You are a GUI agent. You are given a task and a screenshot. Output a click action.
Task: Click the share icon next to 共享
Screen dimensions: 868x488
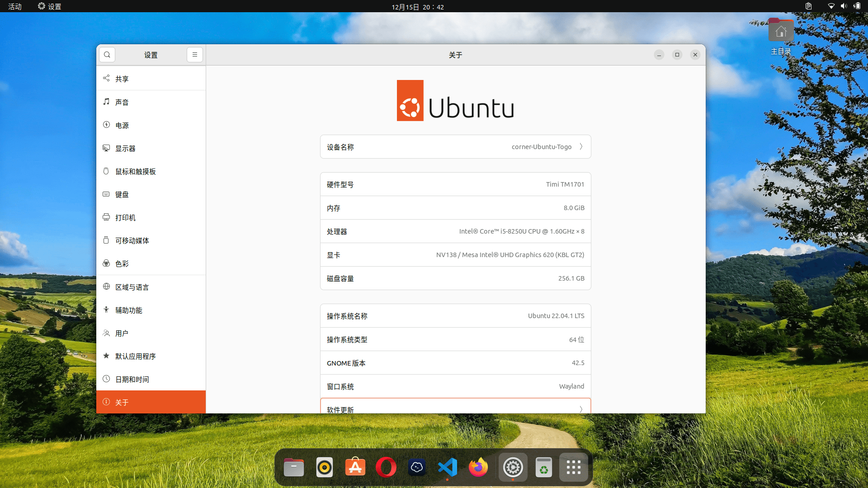106,78
